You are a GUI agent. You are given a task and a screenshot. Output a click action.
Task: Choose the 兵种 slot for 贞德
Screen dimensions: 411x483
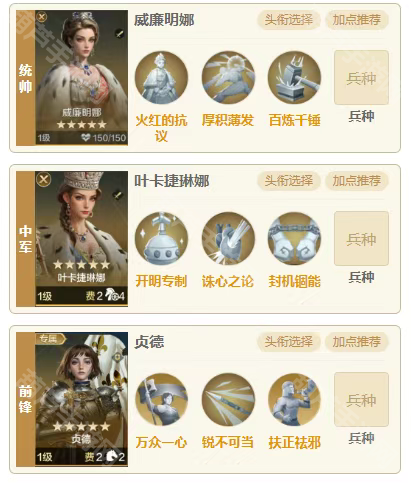(x=361, y=400)
